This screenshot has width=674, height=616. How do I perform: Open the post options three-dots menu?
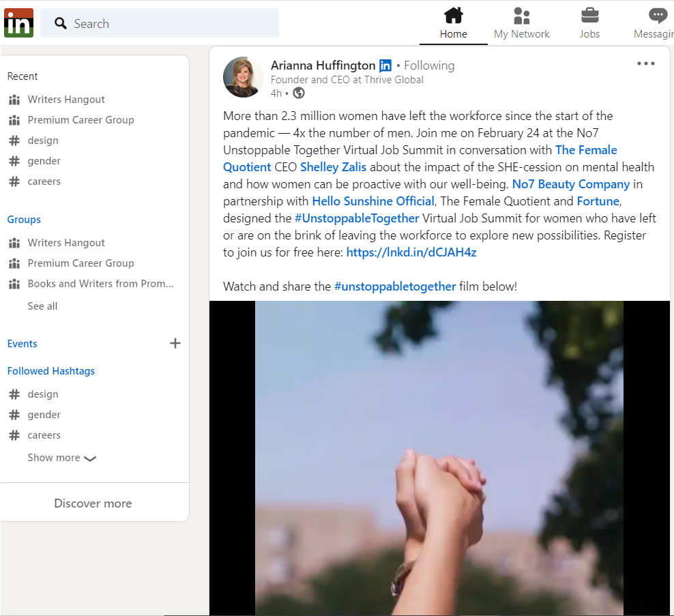645,63
